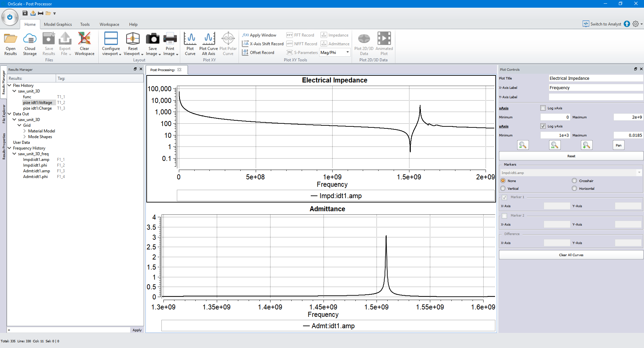Open the Help ribbon tab

pyautogui.click(x=133, y=24)
